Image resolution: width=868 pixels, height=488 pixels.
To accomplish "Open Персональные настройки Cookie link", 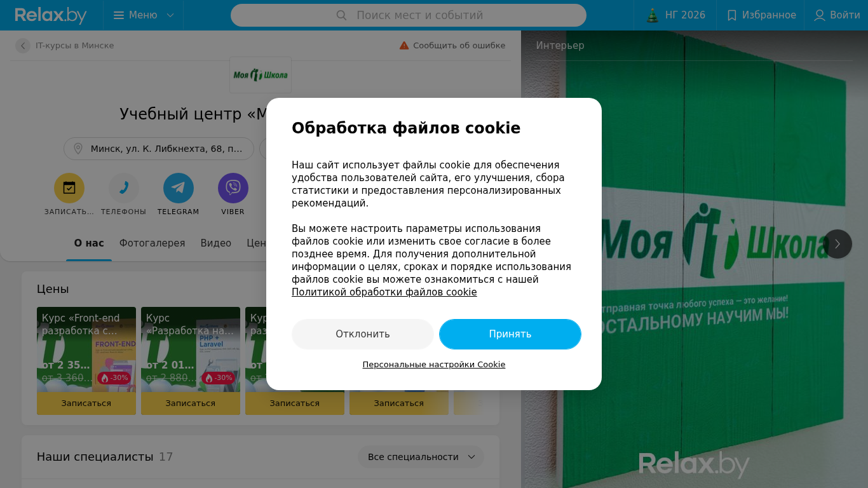I will tap(434, 365).
